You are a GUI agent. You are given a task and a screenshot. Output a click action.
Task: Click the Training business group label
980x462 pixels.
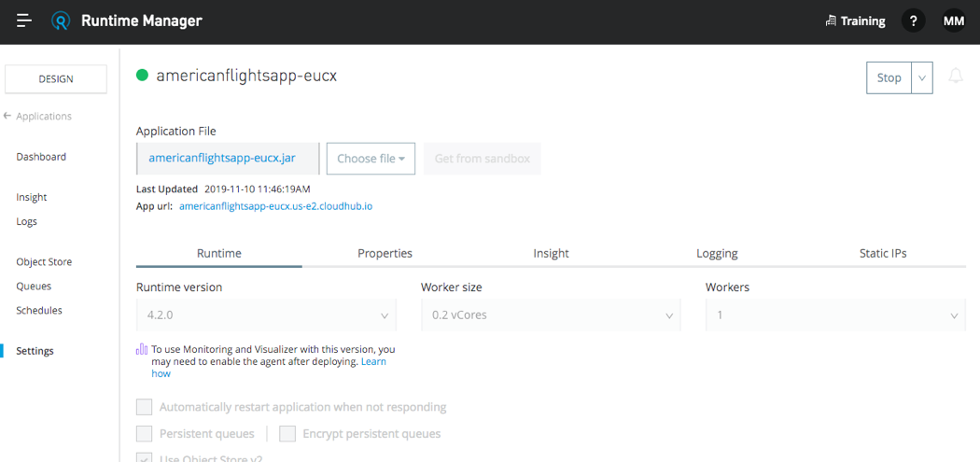click(862, 21)
